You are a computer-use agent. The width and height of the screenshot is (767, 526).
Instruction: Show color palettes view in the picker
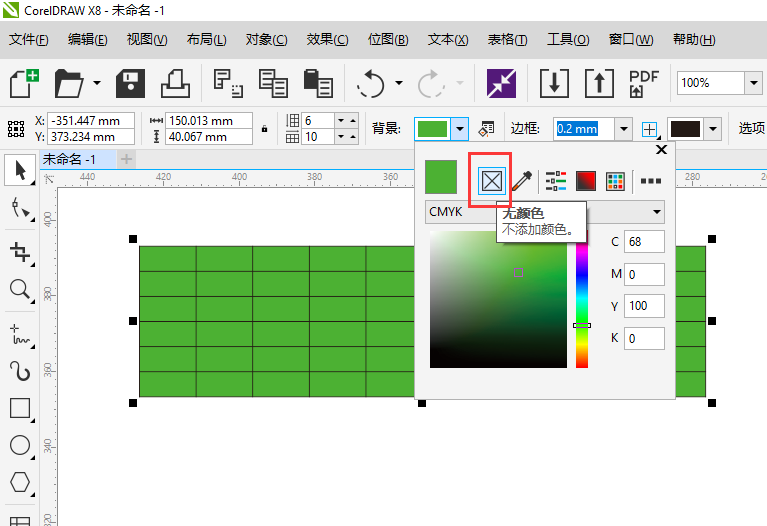click(x=615, y=181)
